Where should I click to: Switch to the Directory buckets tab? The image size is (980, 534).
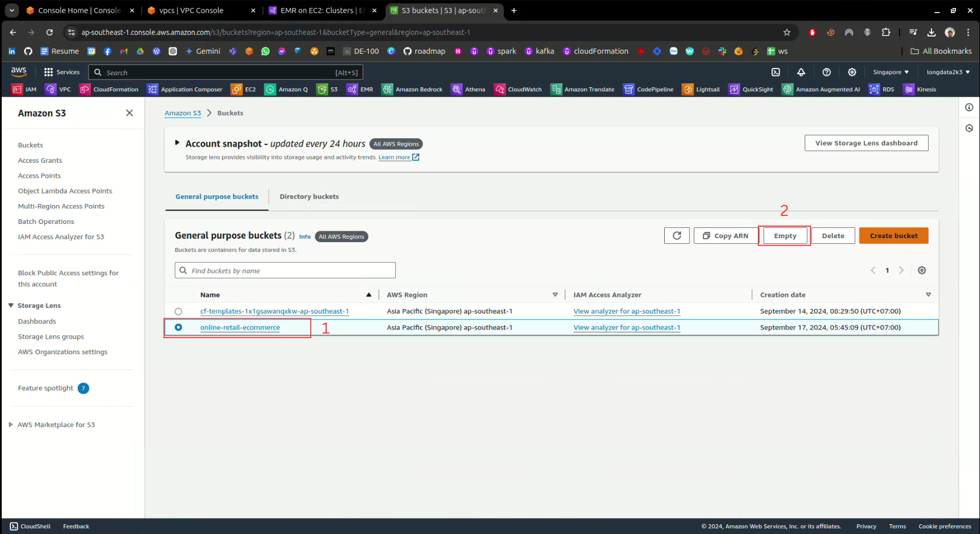pyautogui.click(x=309, y=197)
